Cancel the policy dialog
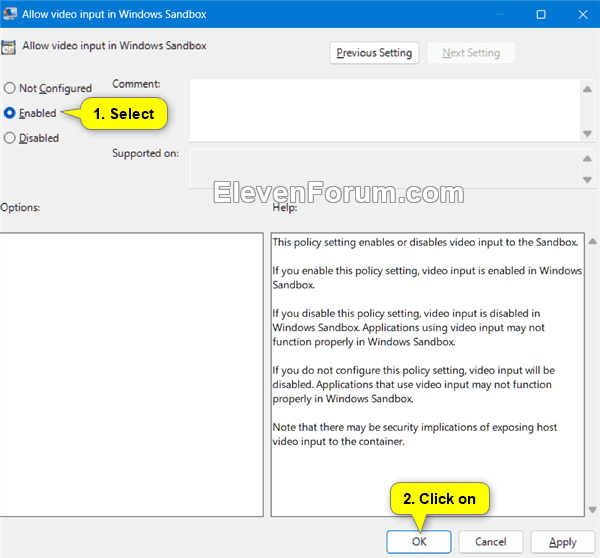This screenshot has width=600, height=558. (491, 542)
